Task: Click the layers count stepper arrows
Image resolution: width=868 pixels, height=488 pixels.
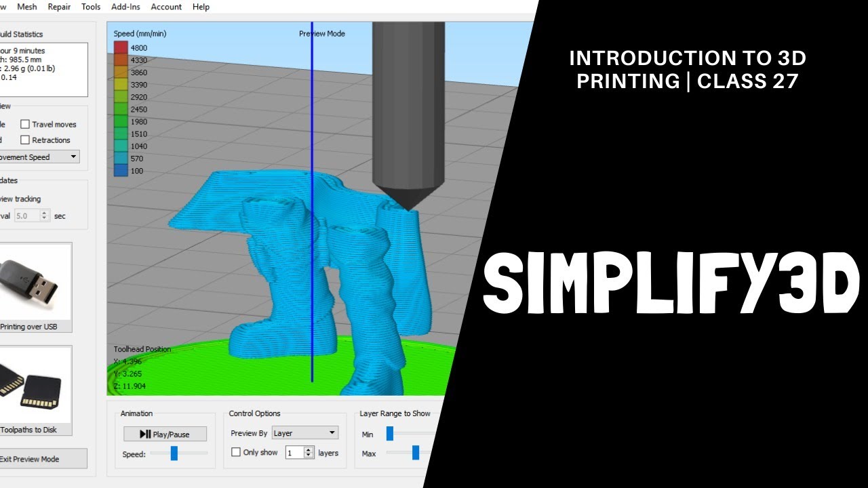Action: coord(309,453)
